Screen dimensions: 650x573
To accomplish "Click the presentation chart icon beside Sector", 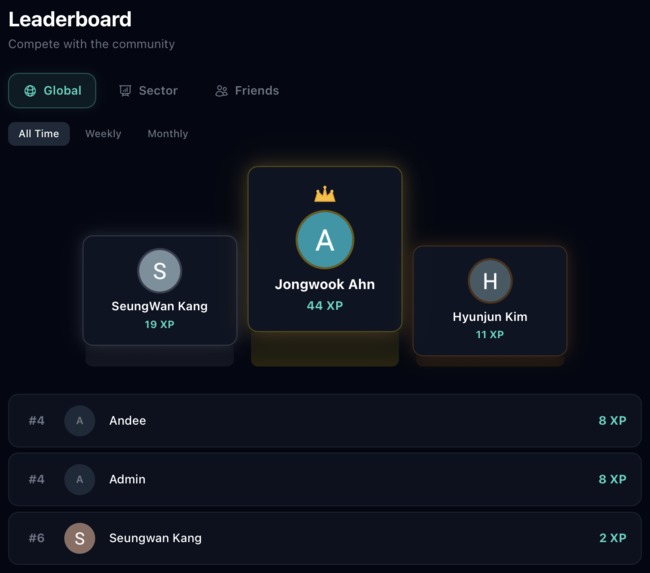I will tap(125, 91).
